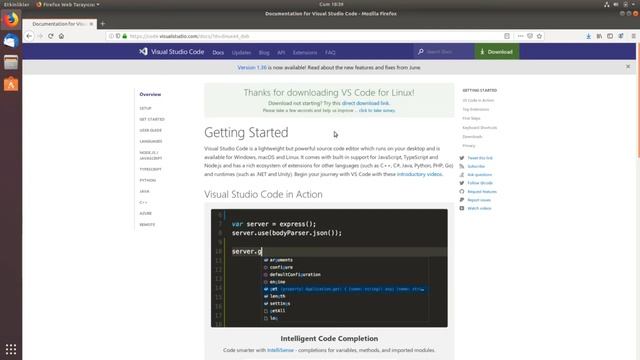Expand SETUP section in left sidebar
Image resolution: width=640 pixels, height=360 pixels.
pyautogui.click(x=145, y=109)
